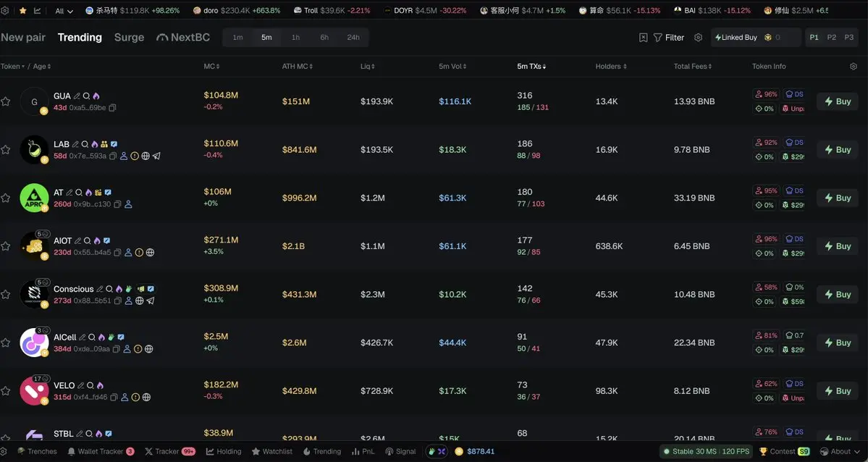The height and width of the screenshot is (462, 868).
Task: Open the AT token logo
Action: (34, 198)
